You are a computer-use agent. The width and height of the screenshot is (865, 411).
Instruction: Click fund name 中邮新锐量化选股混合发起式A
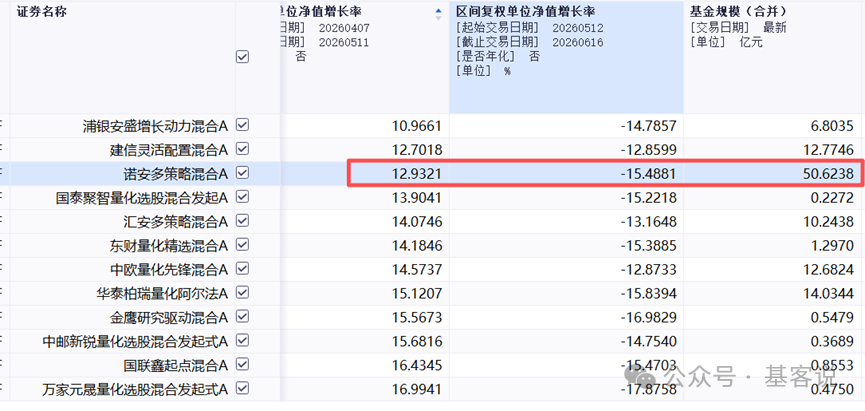[x=135, y=342]
